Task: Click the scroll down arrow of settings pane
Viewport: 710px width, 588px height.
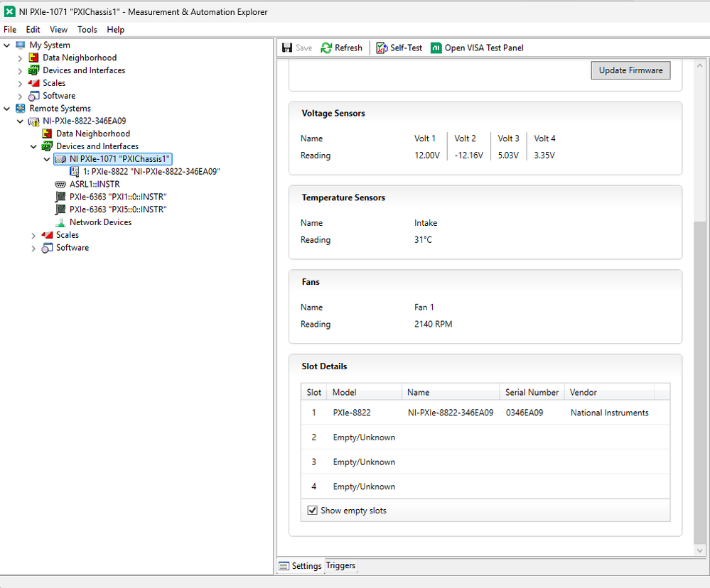Action: pyautogui.click(x=699, y=550)
